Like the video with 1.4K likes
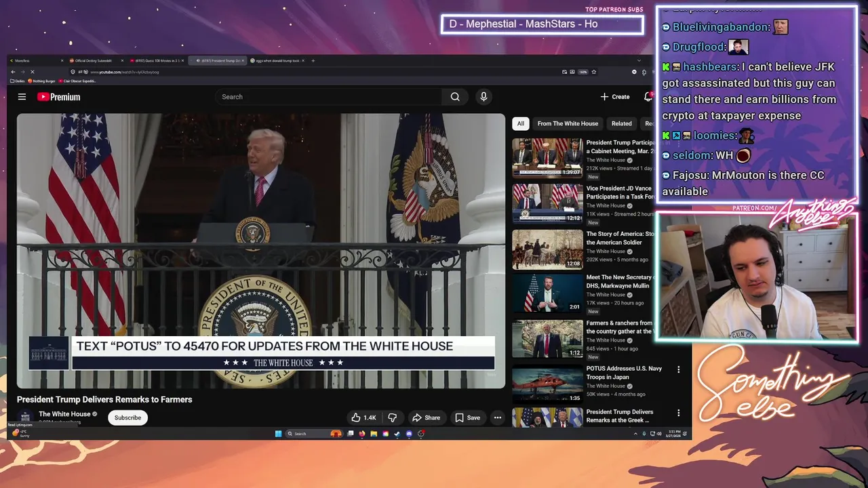This screenshot has width=868, height=488. [363, 418]
